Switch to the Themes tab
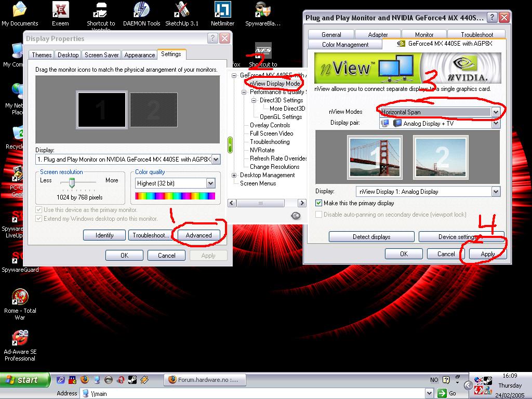532x399 pixels. point(42,55)
